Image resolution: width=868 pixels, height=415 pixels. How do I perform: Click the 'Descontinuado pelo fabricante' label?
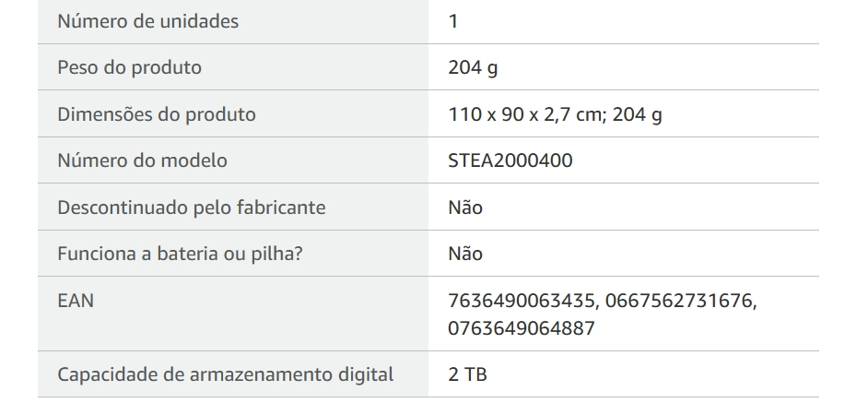pos(192,207)
